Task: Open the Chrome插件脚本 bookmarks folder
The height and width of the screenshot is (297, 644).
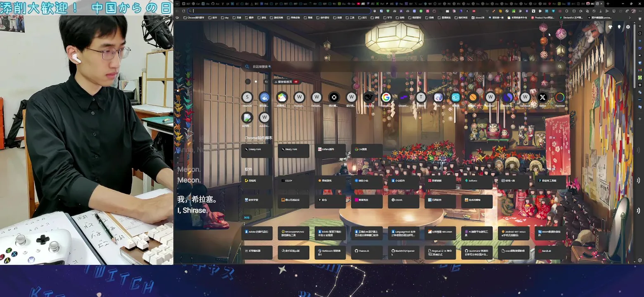Action: click(x=194, y=18)
